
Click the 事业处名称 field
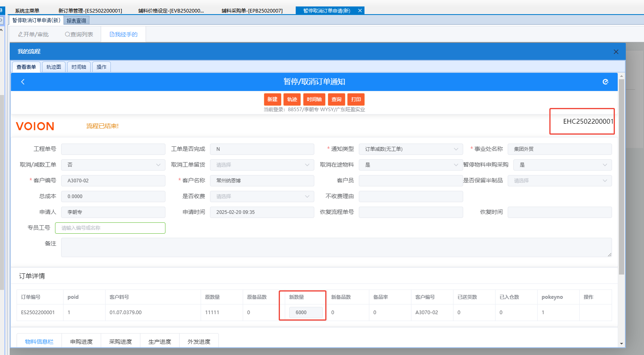(560, 149)
